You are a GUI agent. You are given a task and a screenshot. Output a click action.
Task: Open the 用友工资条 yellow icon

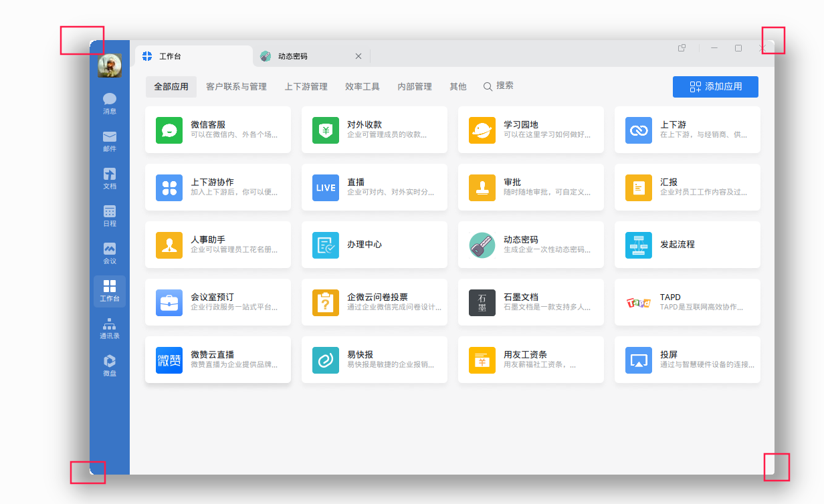(x=482, y=360)
